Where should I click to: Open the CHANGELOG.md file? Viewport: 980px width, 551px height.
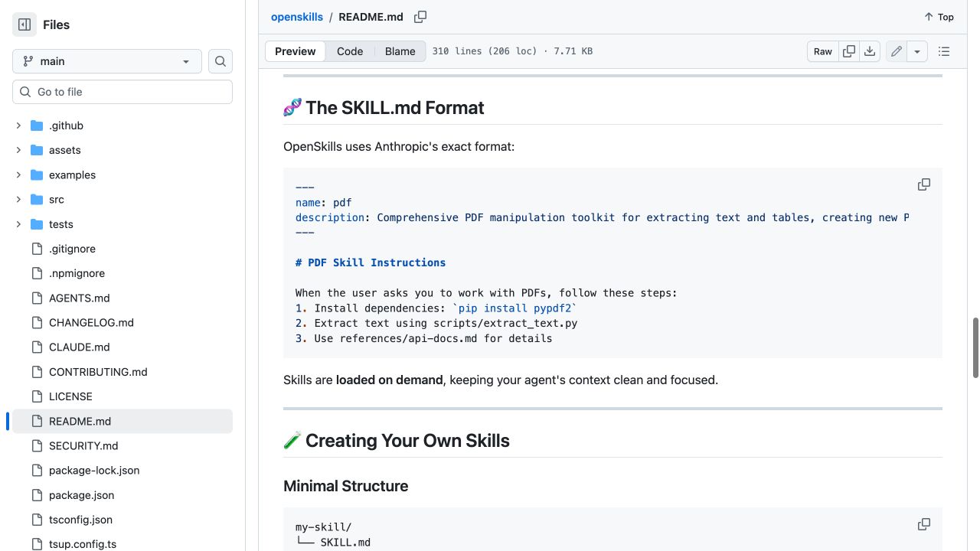point(91,322)
